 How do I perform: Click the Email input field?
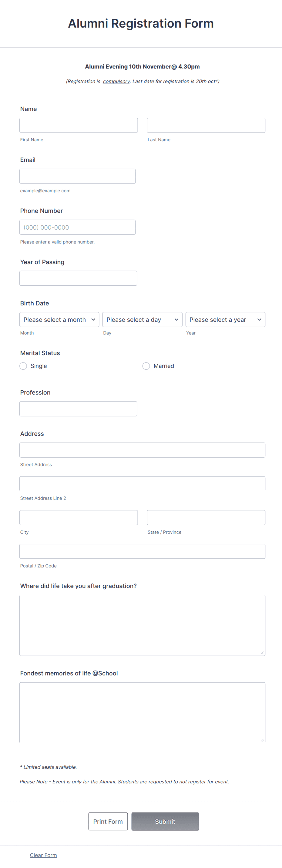pyautogui.click(x=78, y=176)
